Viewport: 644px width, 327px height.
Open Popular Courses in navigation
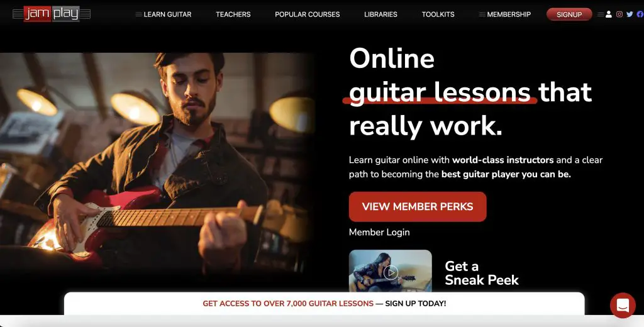tap(307, 14)
